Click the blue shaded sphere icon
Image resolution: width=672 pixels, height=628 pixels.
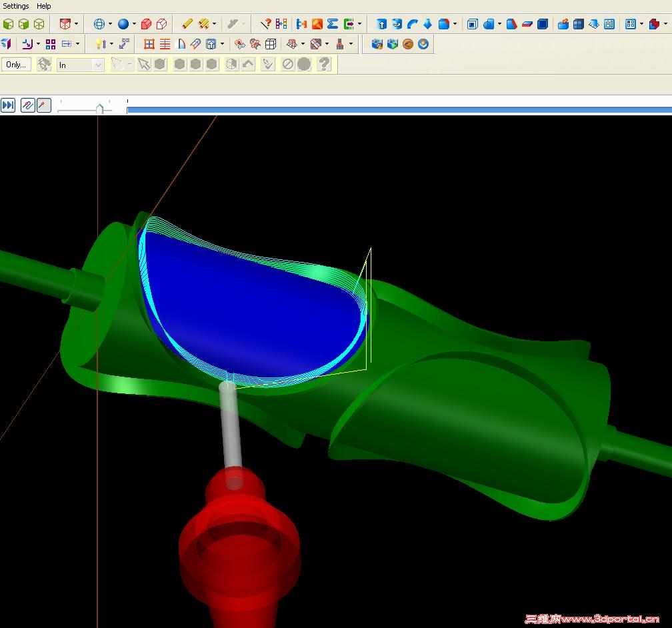click(123, 24)
